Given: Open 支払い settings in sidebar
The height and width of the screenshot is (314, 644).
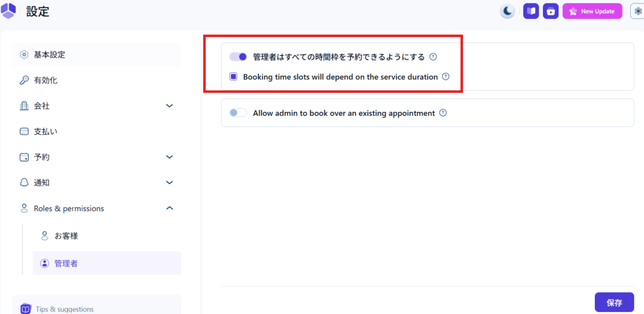Looking at the screenshot, I should 45,132.
